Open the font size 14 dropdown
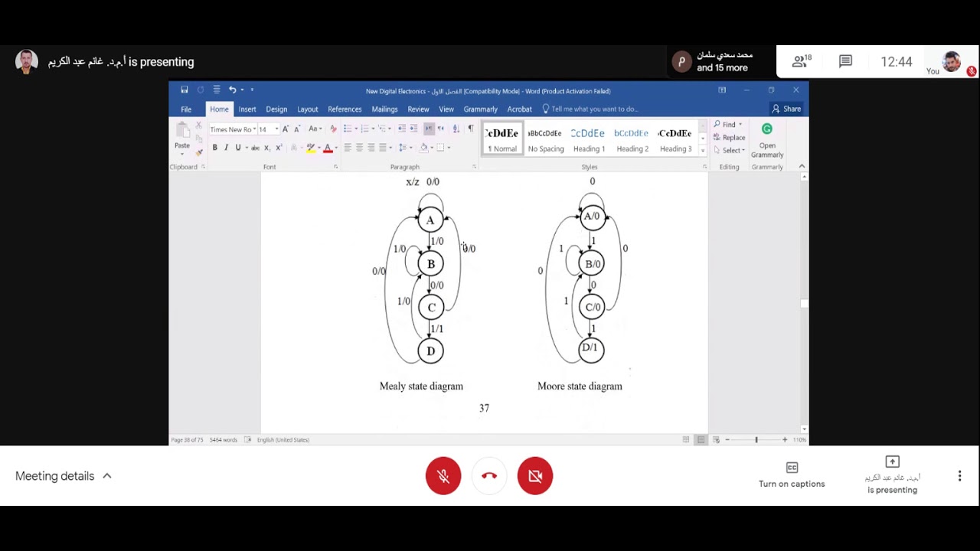The height and width of the screenshot is (551, 980). (x=276, y=129)
